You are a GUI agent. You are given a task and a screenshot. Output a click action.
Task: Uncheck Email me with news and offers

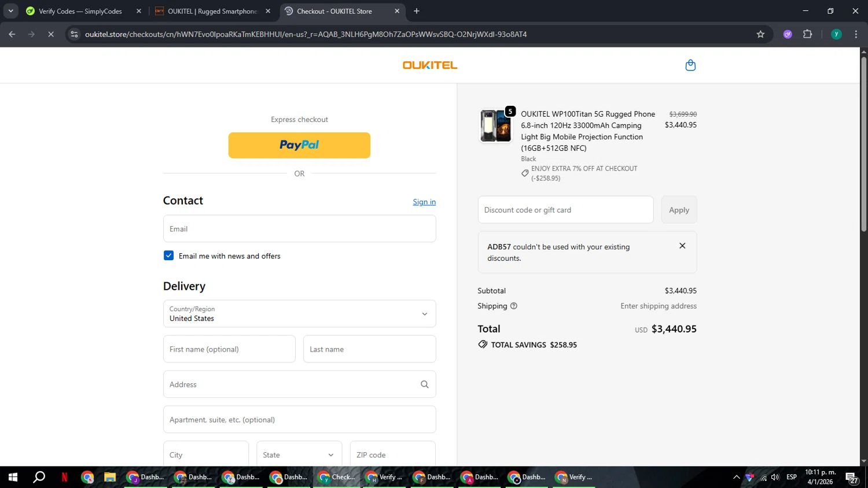click(168, 256)
